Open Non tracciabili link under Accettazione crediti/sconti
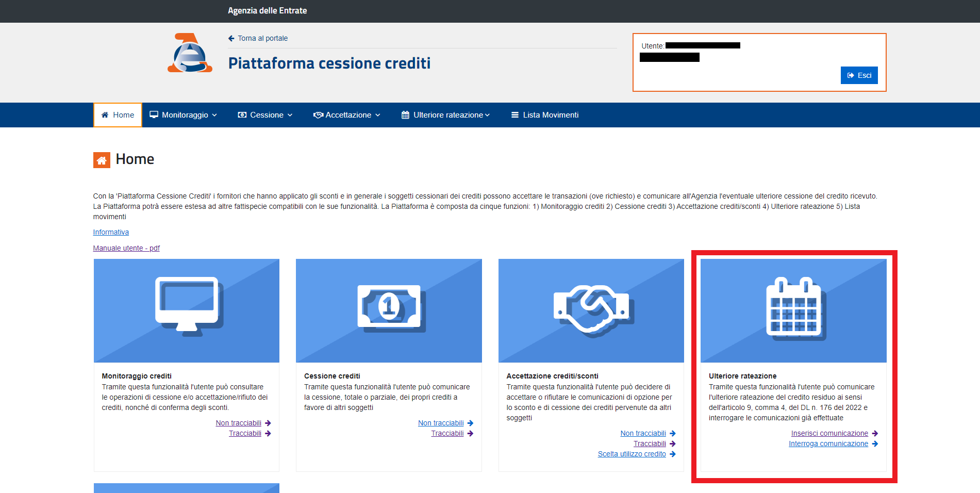This screenshot has height=493, width=980. (643, 433)
